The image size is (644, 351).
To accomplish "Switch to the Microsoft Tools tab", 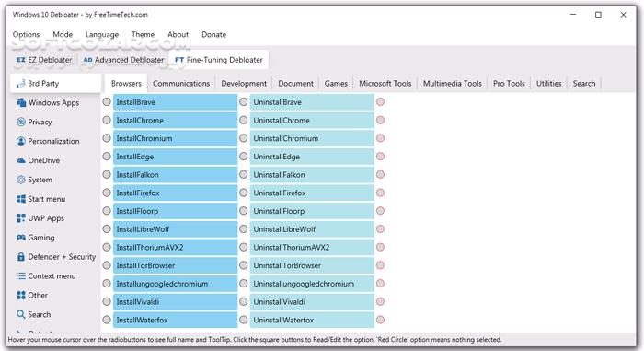I will point(385,84).
